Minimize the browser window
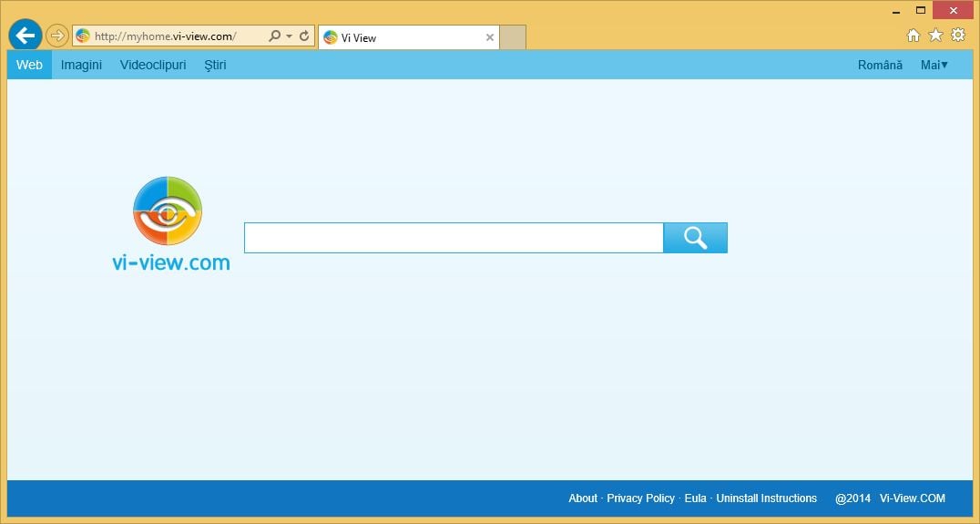980x524 pixels. tap(896, 11)
